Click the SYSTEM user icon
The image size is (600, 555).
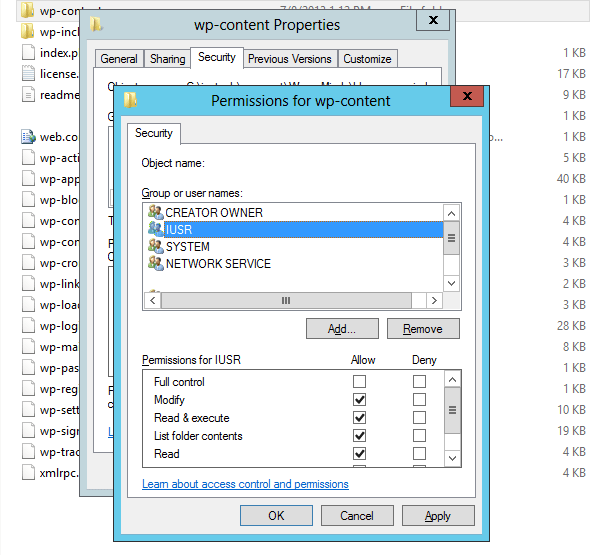point(156,246)
